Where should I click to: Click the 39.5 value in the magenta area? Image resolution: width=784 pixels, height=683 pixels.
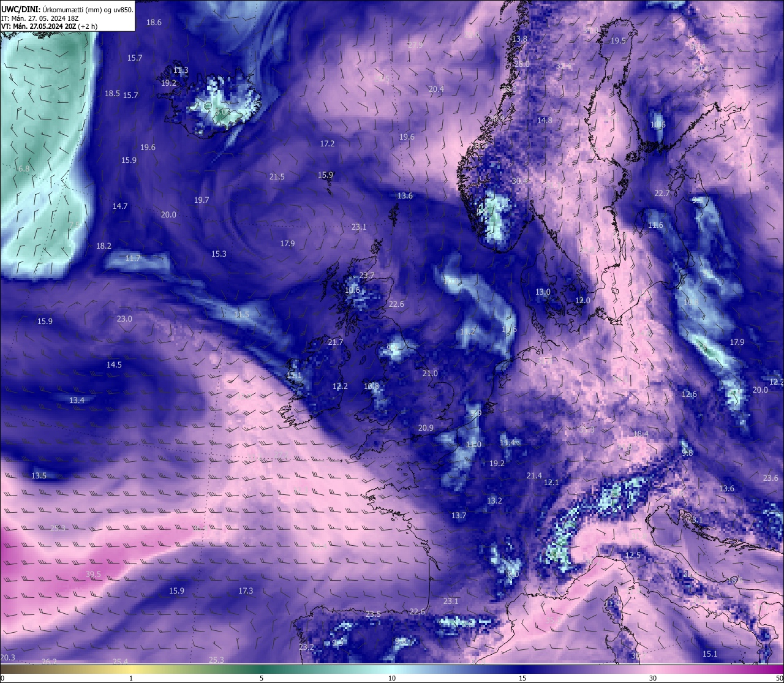93,575
